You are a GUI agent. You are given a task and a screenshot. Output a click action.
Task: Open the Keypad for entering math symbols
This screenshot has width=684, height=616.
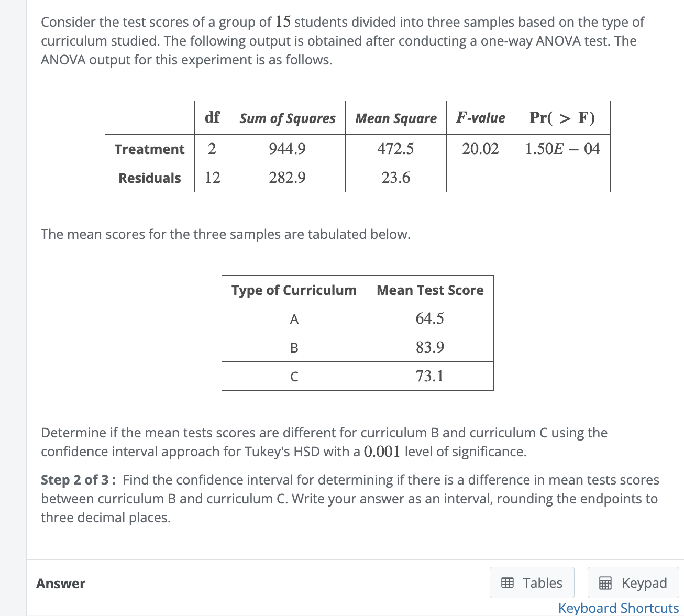(x=633, y=582)
